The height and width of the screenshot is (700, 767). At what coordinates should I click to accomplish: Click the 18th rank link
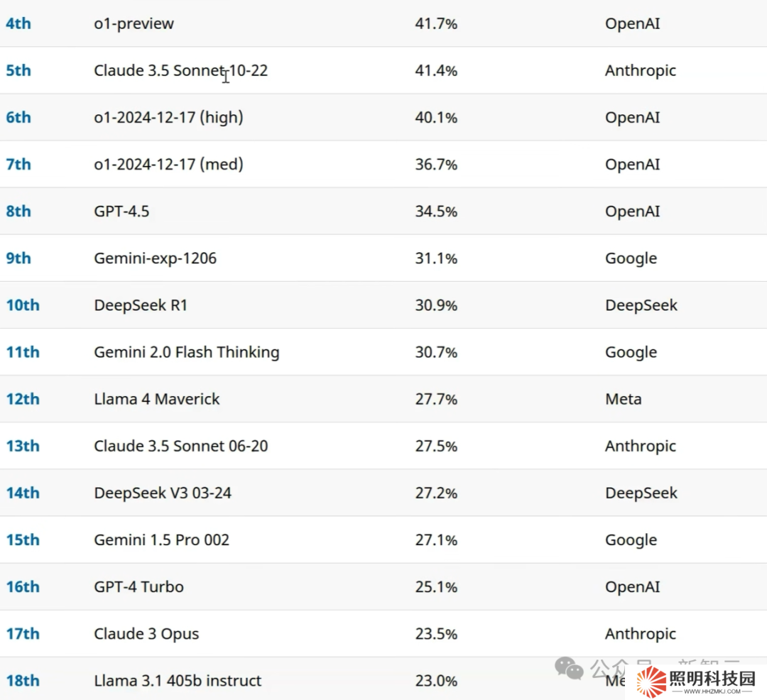click(x=23, y=680)
